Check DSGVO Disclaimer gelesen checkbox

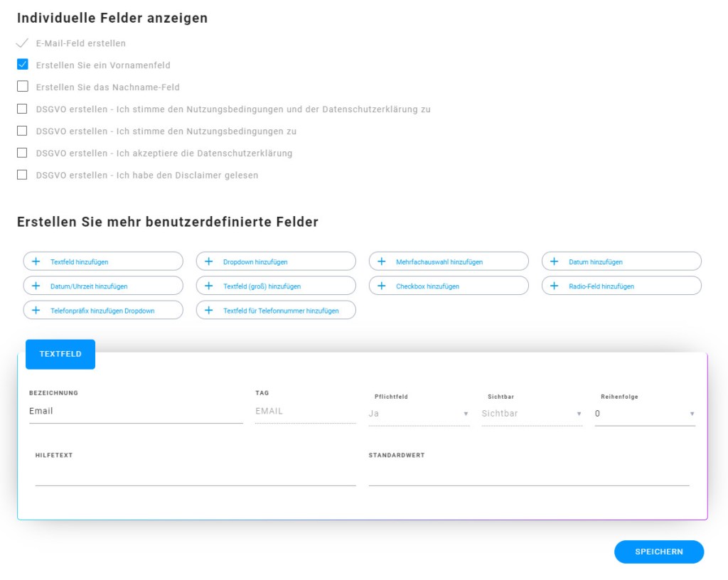(22, 175)
